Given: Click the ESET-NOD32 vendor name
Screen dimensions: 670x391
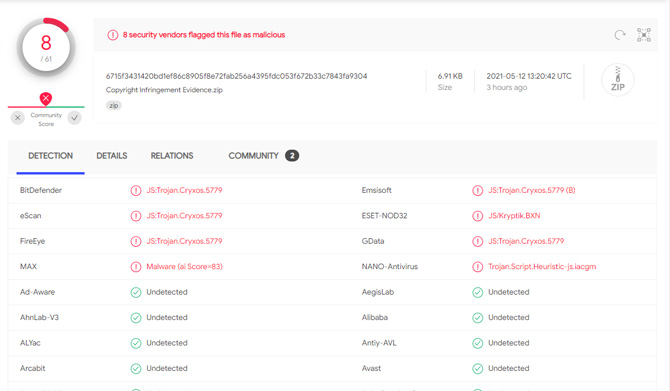Looking at the screenshot, I should point(384,215).
